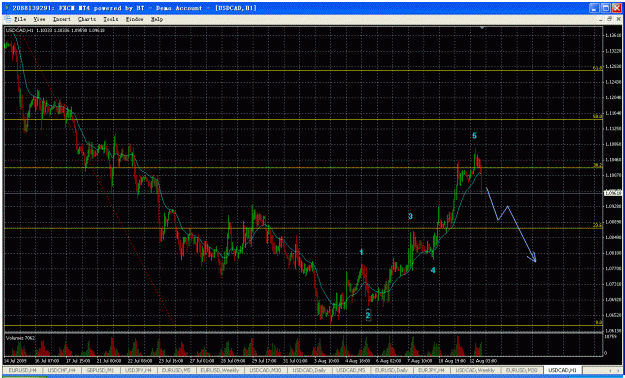The width and height of the screenshot is (625, 378).
Task: Open the File menu
Action: [x=20, y=19]
